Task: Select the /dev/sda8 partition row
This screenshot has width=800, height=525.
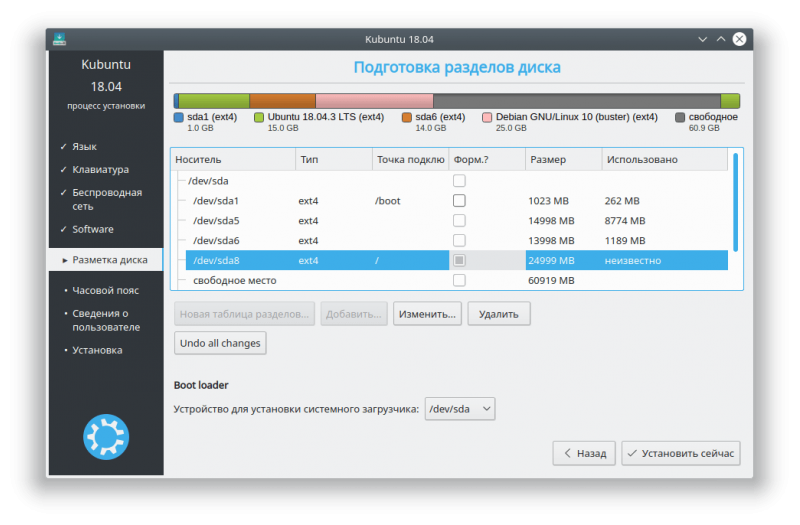Action: (x=457, y=260)
